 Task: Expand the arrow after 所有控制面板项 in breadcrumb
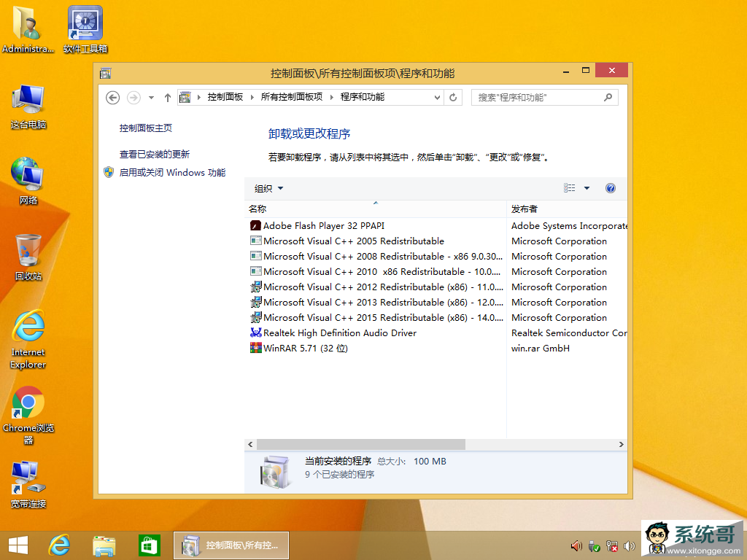click(x=332, y=98)
